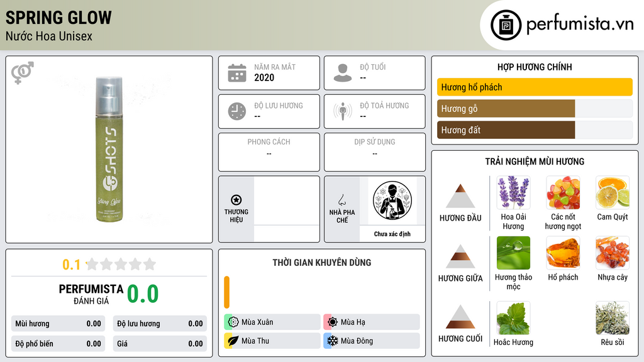Click the Mùa Xuân flower icon
Screen dimensions: 644x362
pyautogui.click(x=233, y=322)
